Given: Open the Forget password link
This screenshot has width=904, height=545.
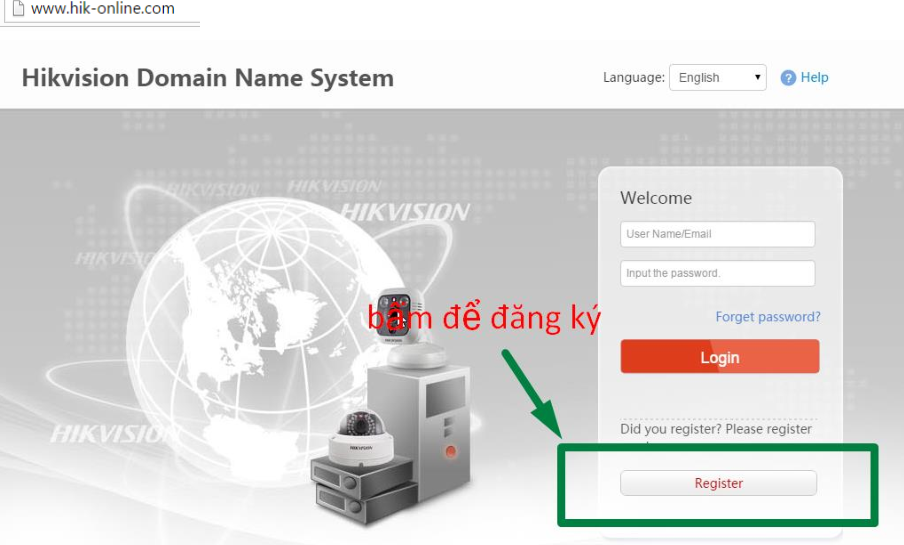Looking at the screenshot, I should tap(767, 317).
